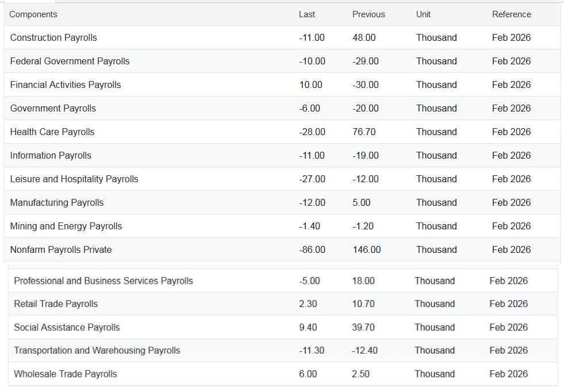Click the Last column header
564x392 pixels.
click(307, 14)
